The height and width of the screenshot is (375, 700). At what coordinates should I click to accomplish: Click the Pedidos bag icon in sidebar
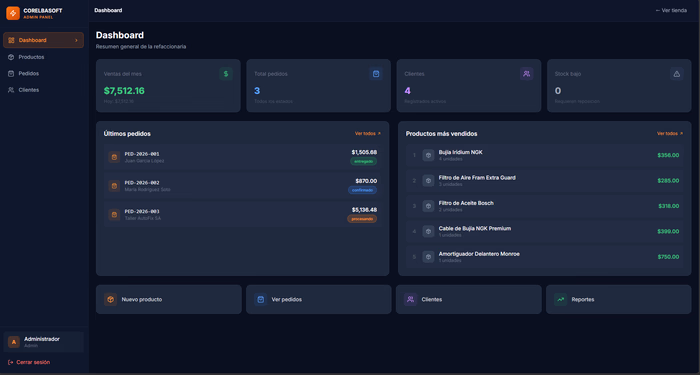click(11, 74)
